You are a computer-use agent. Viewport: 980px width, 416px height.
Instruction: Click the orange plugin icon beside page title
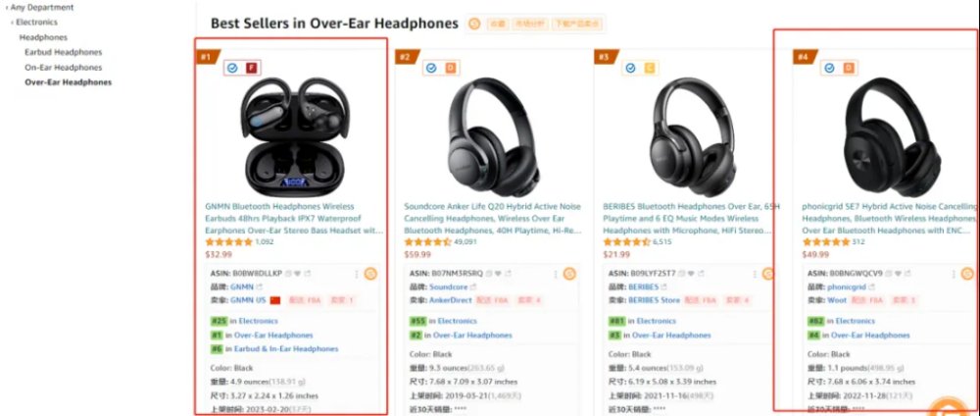coord(474,24)
